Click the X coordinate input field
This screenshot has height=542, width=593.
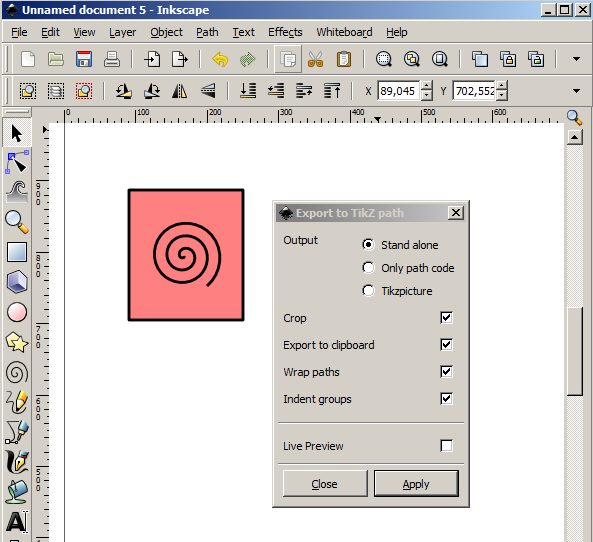click(x=398, y=91)
